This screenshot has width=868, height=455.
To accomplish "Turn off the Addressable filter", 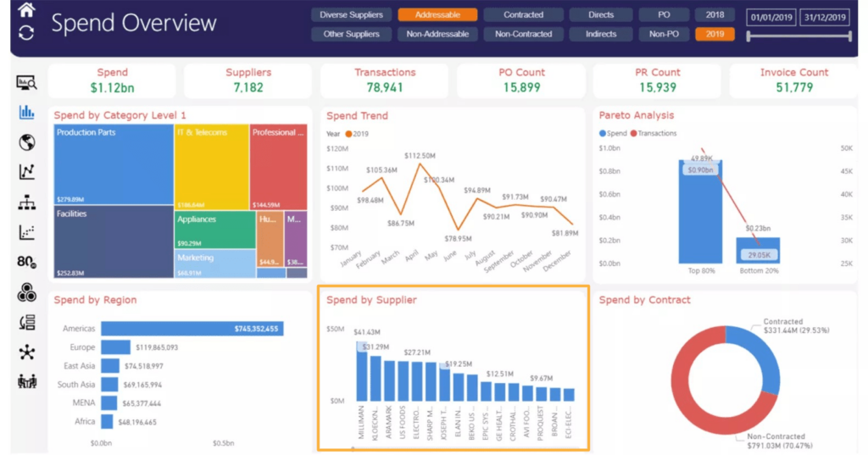I will pyautogui.click(x=437, y=15).
